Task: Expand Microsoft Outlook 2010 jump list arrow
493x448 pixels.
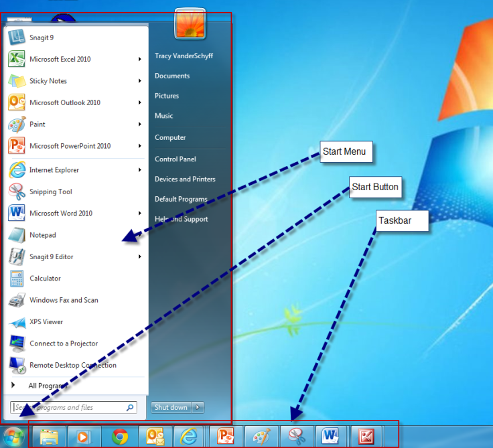Action: (139, 102)
